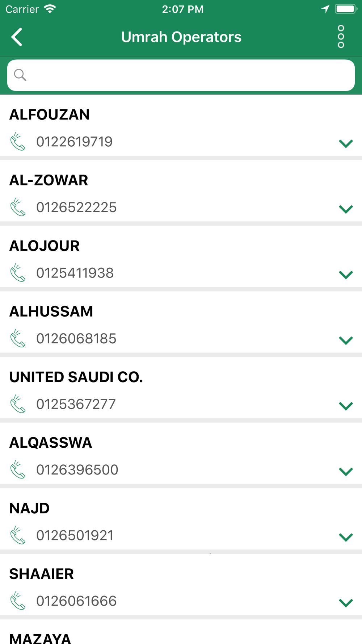
Task: Tap the phone icon for ALOJOUR
Action: 18,273
